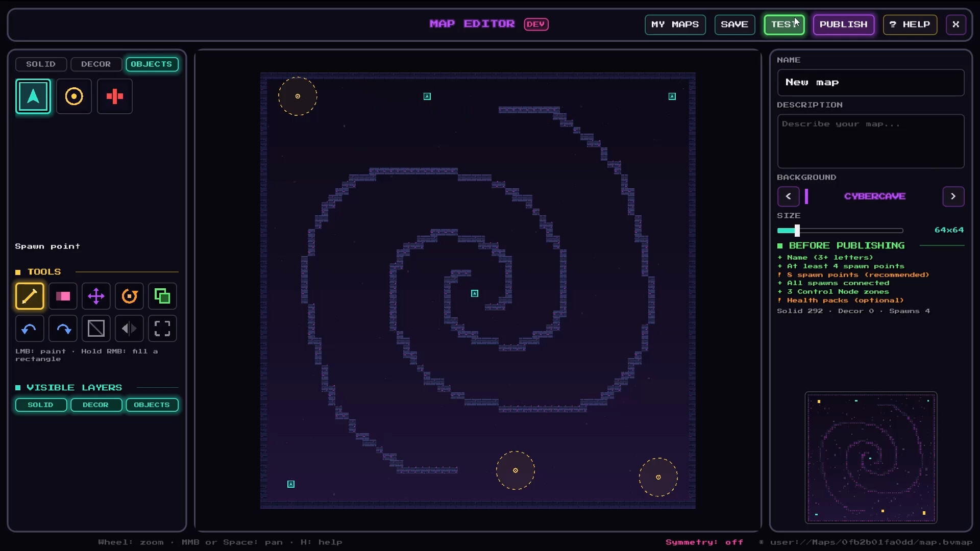Screen dimensions: 980x551
Task: Select the pencil paint tool
Action: (30, 296)
